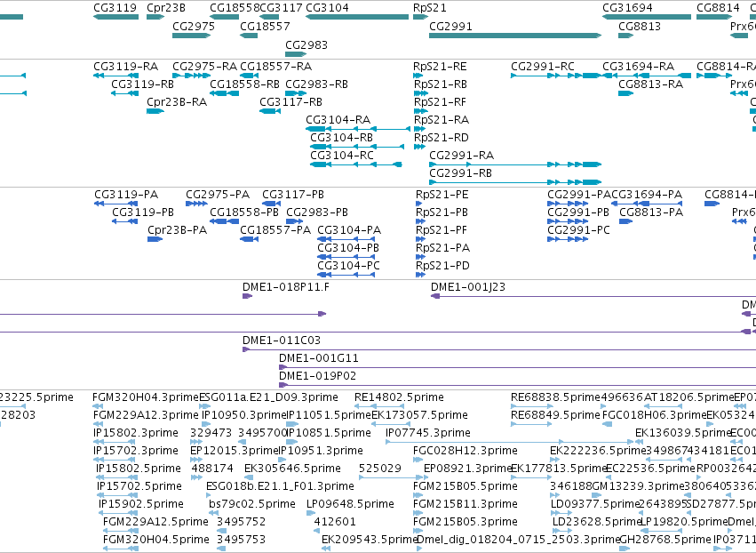756x553 pixels.
Task: Select transcript CG2991-RA label
Action: tap(461, 156)
